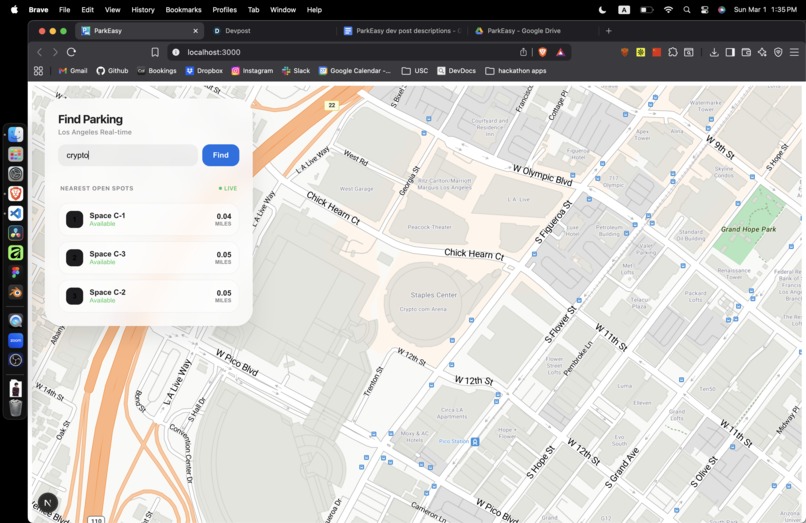806x523 pixels.
Task: Click the Staples Center map label
Action: coord(433,295)
